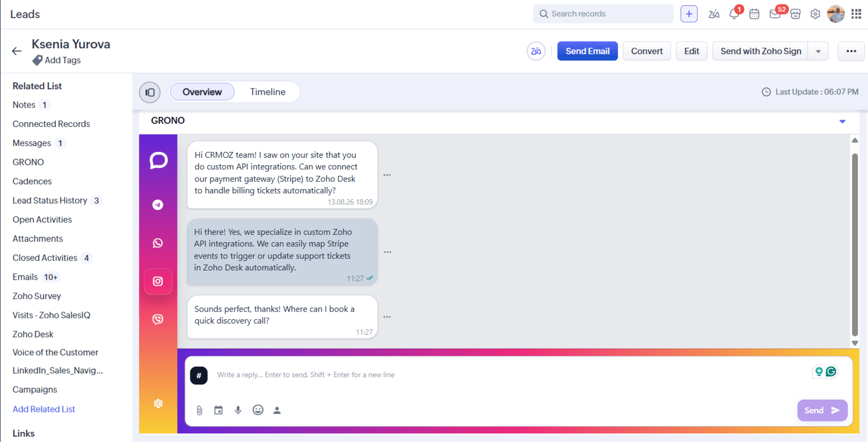Select the chat bubble channel in GRONO sidebar
Viewport: 868px width, 442px height.
pyautogui.click(x=158, y=161)
